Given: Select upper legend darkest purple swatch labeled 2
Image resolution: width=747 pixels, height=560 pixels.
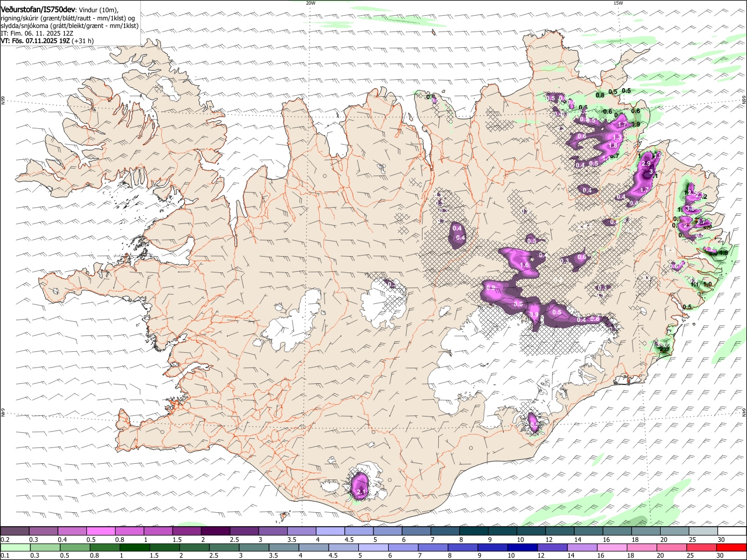Looking at the screenshot, I should click(215, 531).
